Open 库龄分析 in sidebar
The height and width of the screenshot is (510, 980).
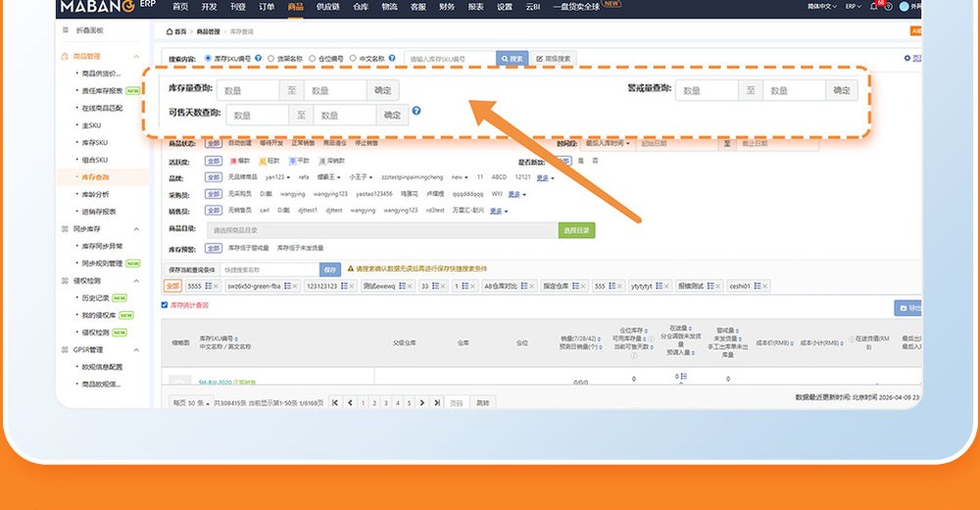tap(96, 194)
